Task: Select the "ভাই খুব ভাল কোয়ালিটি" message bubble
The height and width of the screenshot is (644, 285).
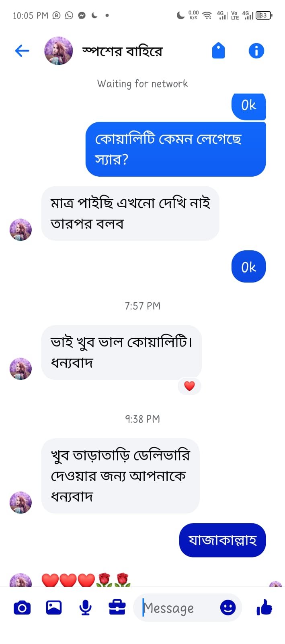Action: [x=121, y=352]
